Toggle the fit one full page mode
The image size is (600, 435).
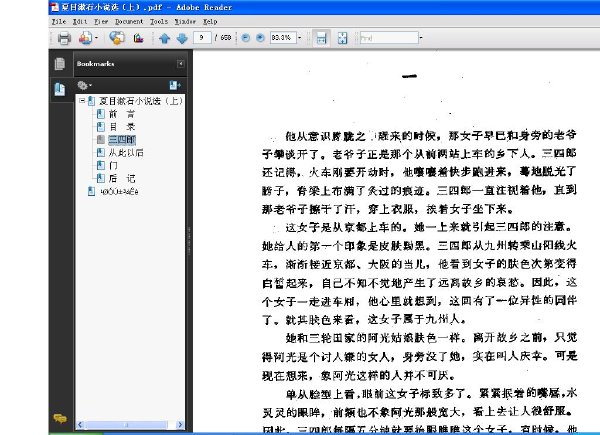click(342, 38)
